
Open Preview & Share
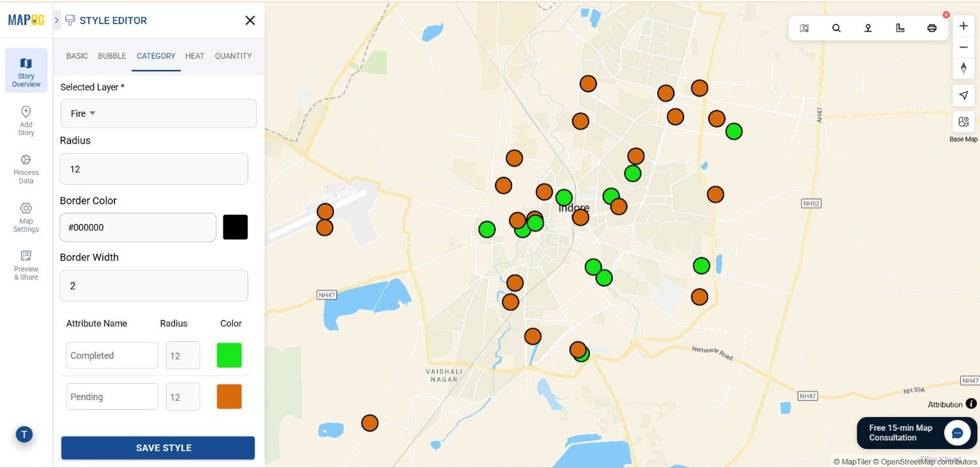pyautogui.click(x=26, y=264)
